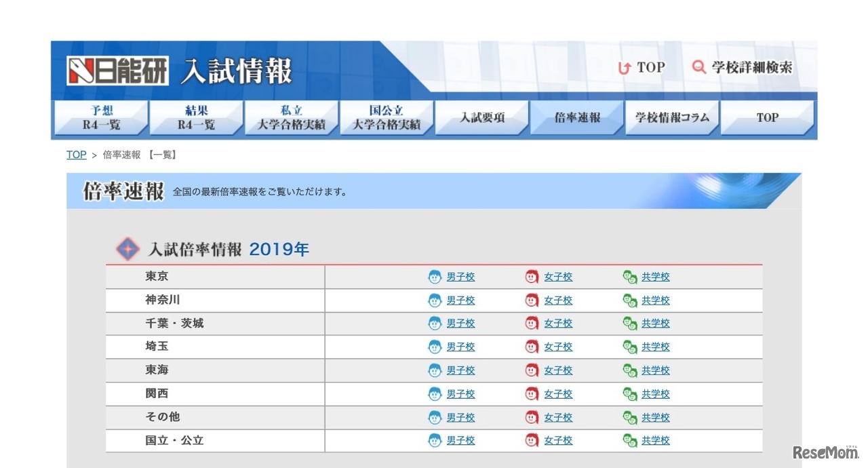Open the 共学校 link for 東京
The width and height of the screenshot is (868, 468).
tap(656, 277)
